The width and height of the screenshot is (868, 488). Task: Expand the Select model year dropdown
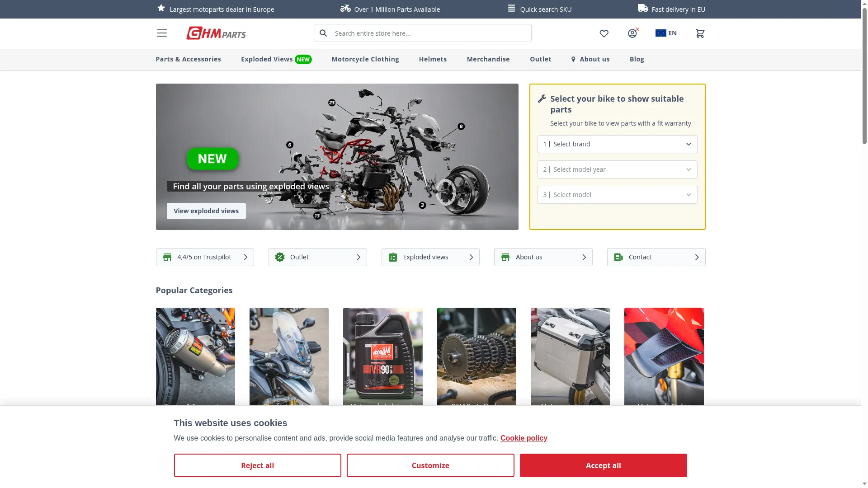click(617, 169)
